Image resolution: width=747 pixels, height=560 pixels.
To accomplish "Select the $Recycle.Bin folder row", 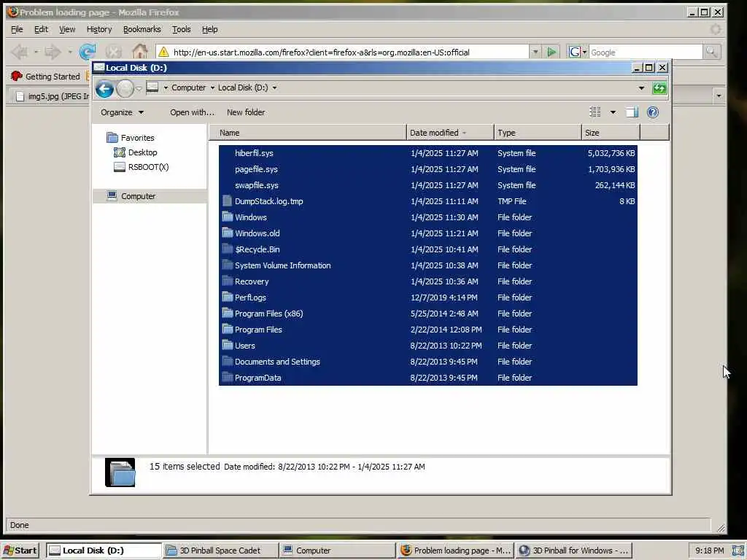I will tap(427, 249).
